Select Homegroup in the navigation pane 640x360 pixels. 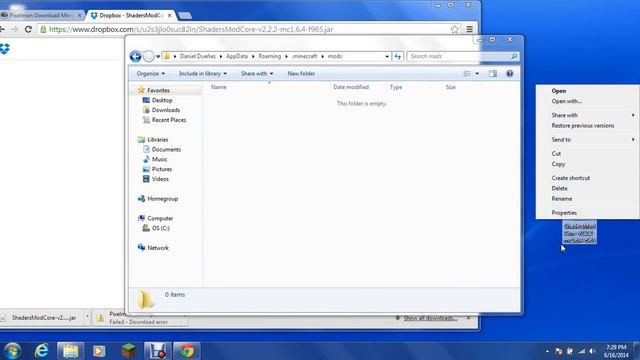tap(162, 198)
